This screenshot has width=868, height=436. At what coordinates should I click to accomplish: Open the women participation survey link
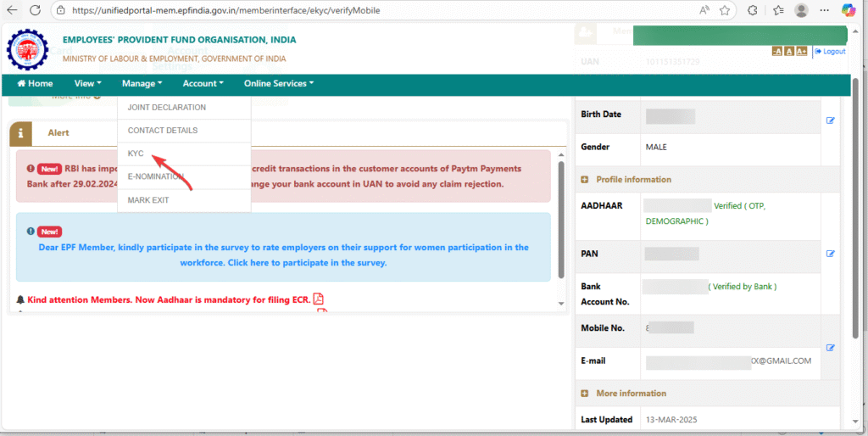283,254
